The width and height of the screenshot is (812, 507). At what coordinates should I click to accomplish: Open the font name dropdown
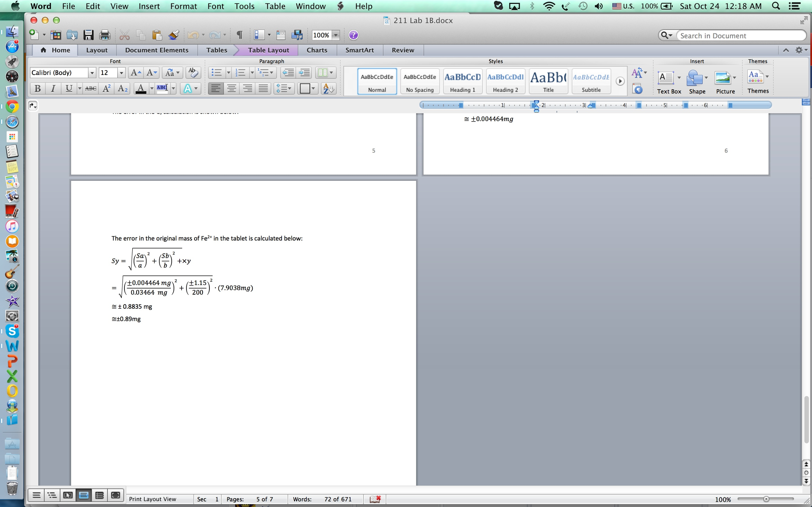pyautogui.click(x=92, y=73)
